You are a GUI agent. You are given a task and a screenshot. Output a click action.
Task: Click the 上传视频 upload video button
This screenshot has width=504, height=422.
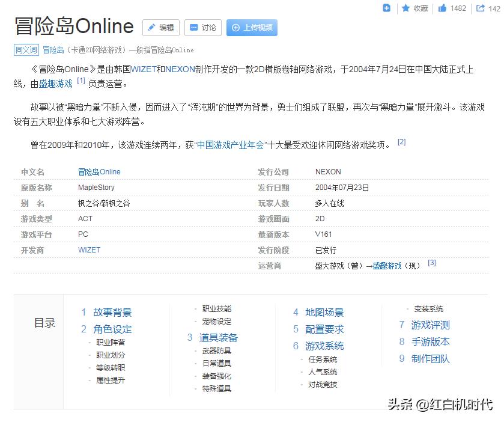[252, 28]
